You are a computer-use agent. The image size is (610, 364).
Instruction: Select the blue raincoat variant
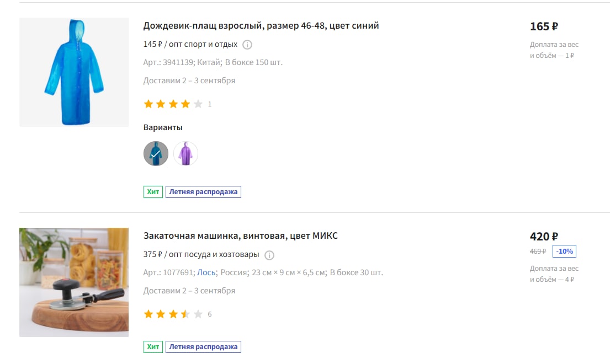pos(156,153)
